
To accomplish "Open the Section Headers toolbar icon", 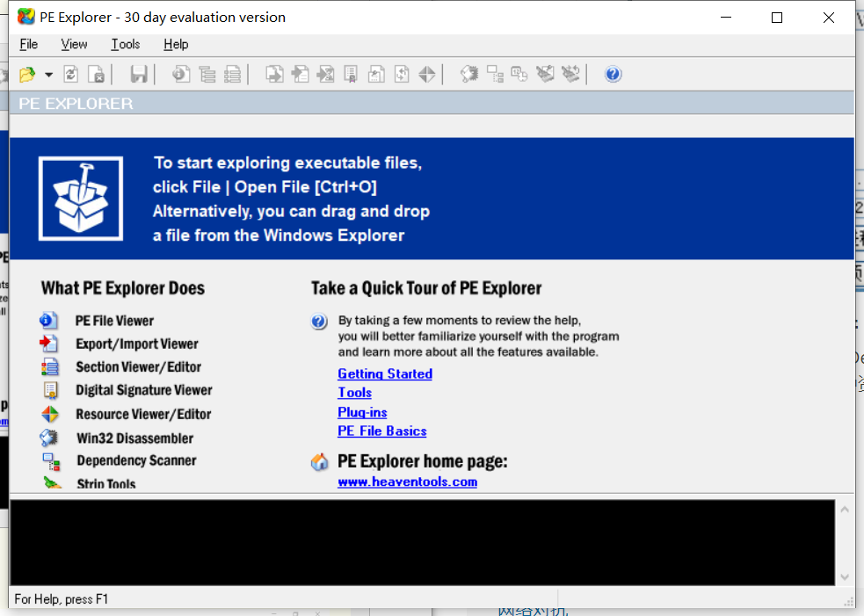I will click(233, 75).
